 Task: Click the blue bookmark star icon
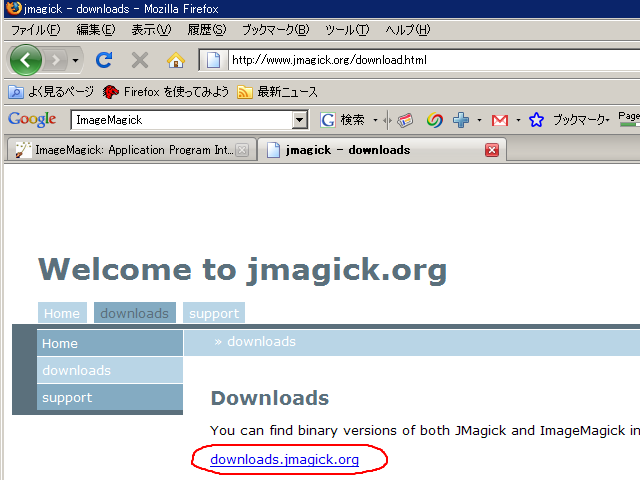click(x=536, y=120)
